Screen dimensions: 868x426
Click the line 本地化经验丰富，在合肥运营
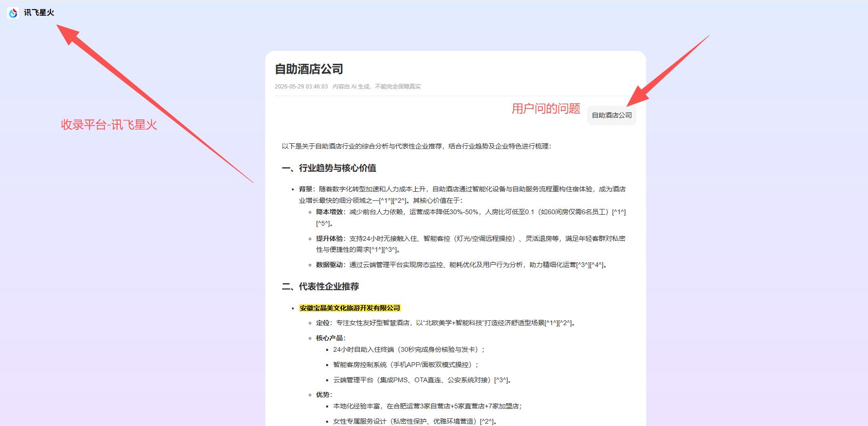pos(428,406)
